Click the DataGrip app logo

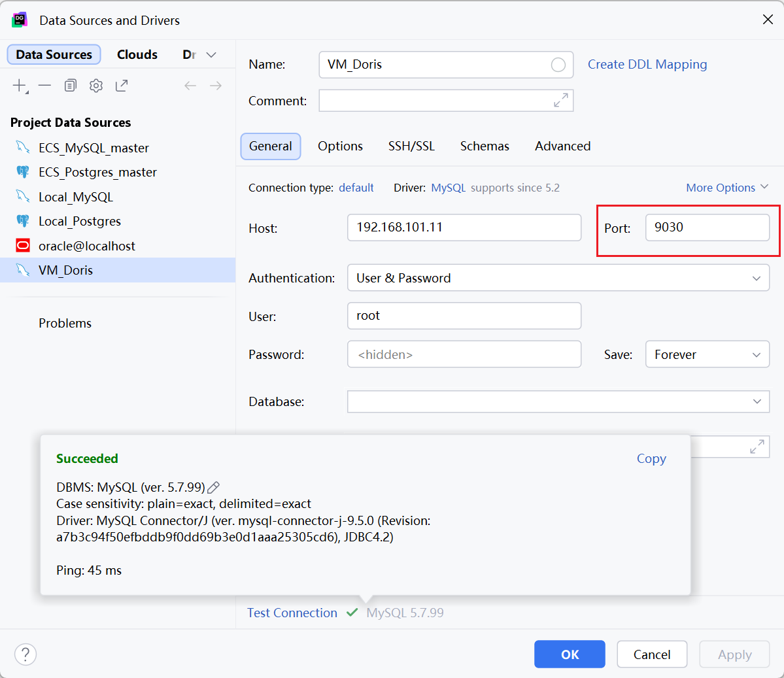20,20
